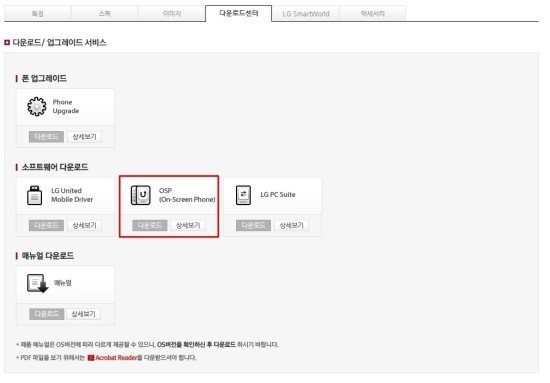Download the 매뉴얼 manual
The height and width of the screenshot is (383, 550).
(x=47, y=314)
